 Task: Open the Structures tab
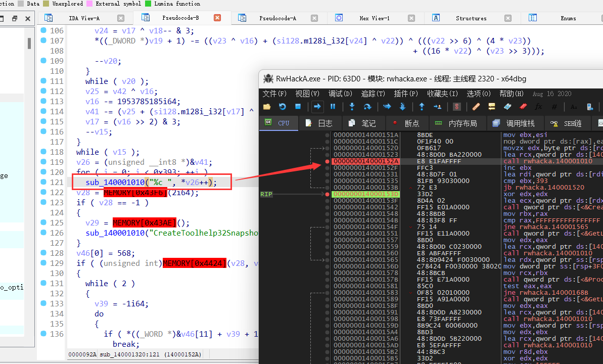[471, 18]
